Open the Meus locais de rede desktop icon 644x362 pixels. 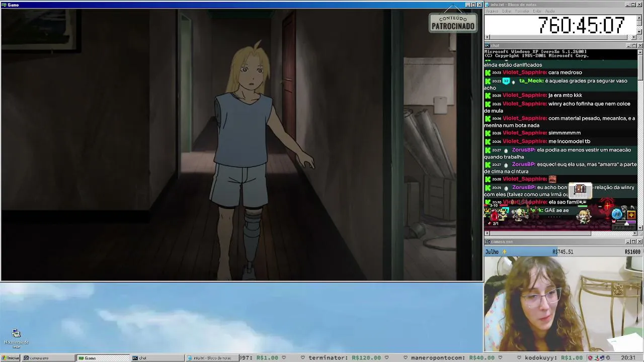[16, 339]
